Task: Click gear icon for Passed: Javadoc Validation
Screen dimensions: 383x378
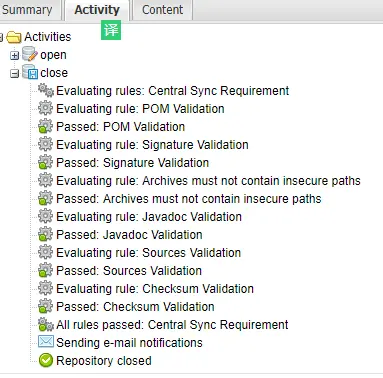Action: [46, 235]
